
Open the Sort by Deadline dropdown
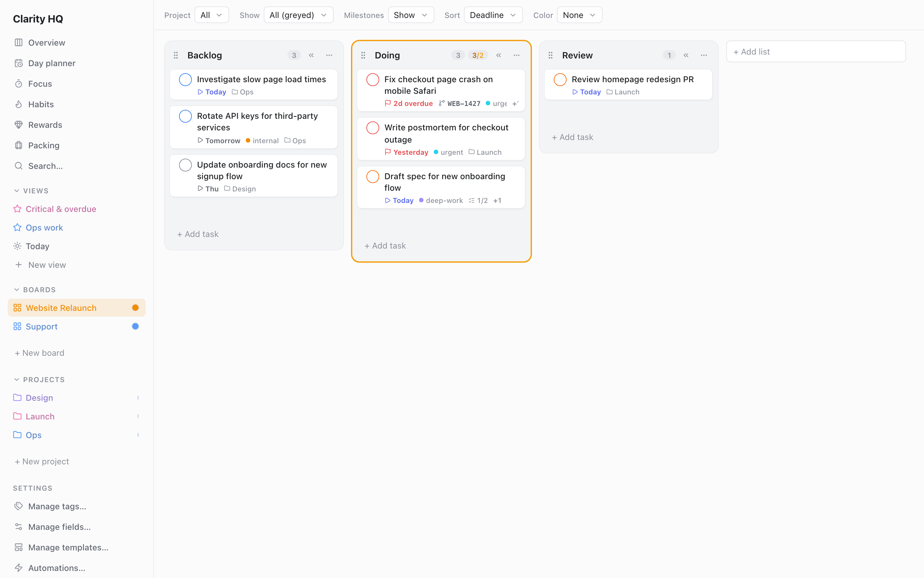pos(493,15)
